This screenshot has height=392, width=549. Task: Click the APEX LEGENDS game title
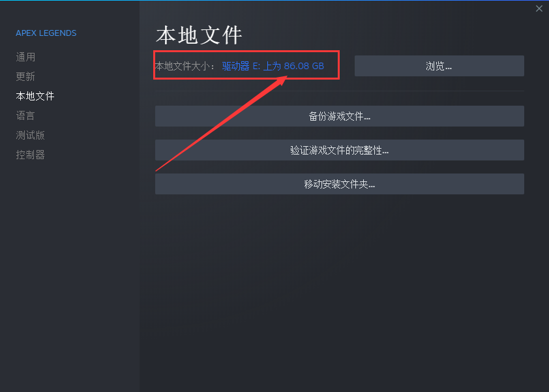point(46,33)
